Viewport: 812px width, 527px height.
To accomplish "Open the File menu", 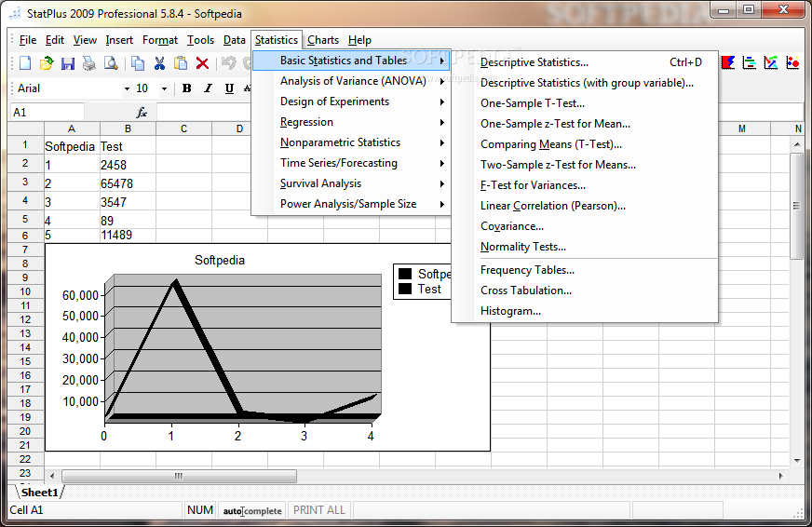I will [x=27, y=40].
